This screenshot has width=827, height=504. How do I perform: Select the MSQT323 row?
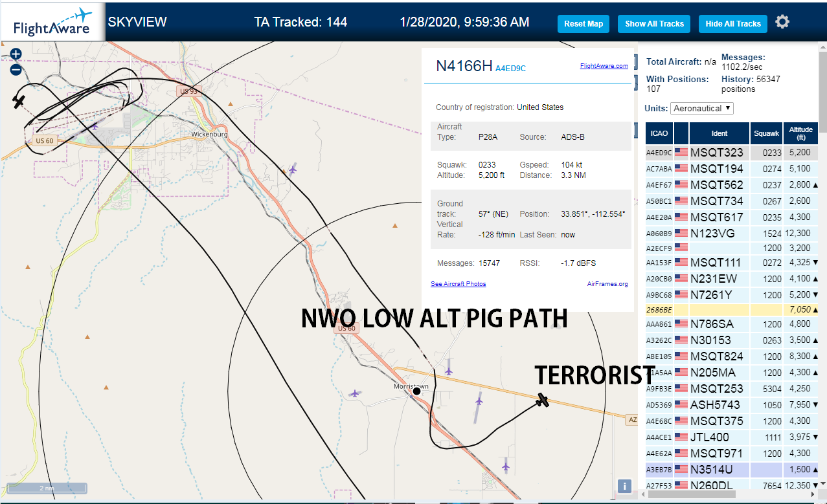coord(732,153)
